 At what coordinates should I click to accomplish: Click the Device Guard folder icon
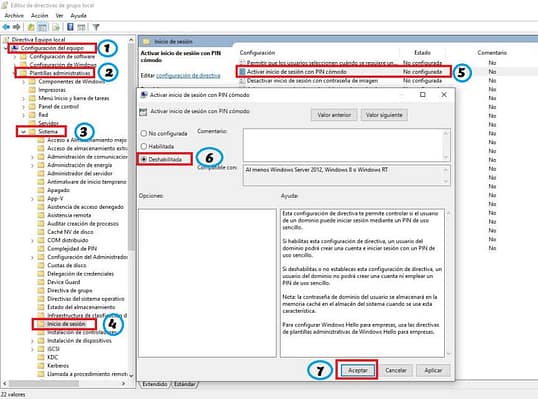(x=41, y=282)
